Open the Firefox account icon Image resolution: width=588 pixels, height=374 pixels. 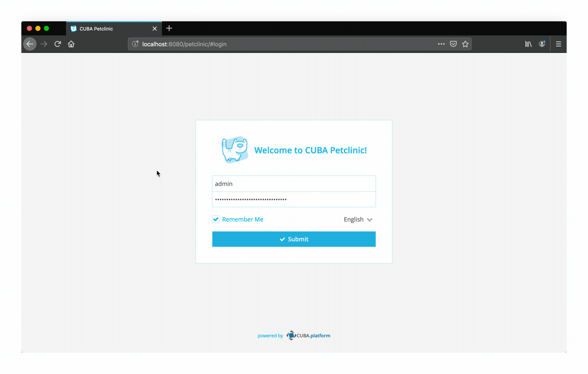pyautogui.click(x=542, y=44)
